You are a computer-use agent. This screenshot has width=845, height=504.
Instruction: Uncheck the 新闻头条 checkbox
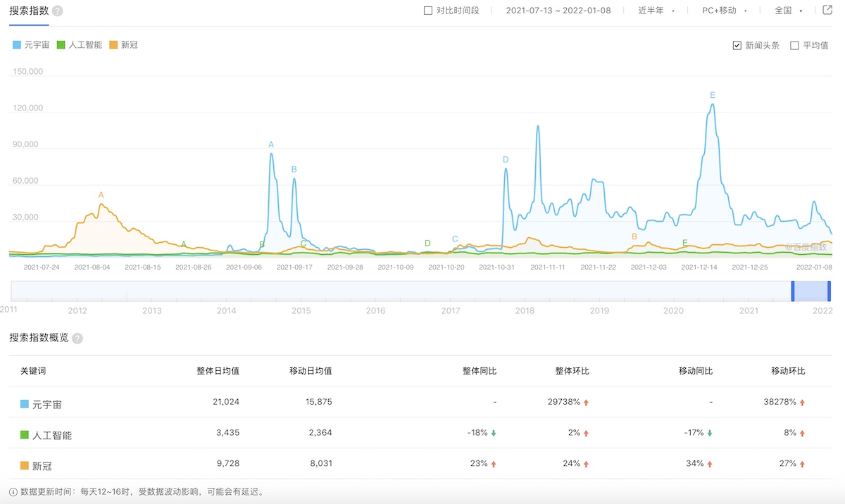click(x=737, y=46)
